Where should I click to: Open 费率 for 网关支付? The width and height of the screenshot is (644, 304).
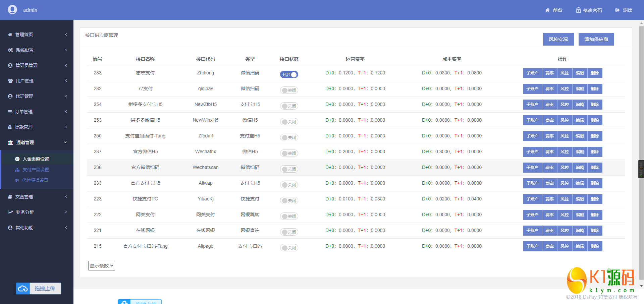click(x=549, y=215)
